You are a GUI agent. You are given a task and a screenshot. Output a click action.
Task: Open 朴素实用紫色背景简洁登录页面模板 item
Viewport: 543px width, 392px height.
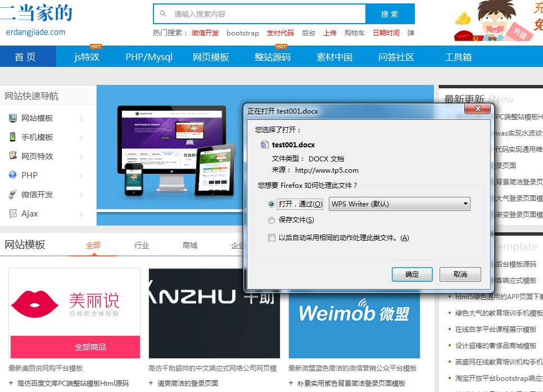coord(351,384)
